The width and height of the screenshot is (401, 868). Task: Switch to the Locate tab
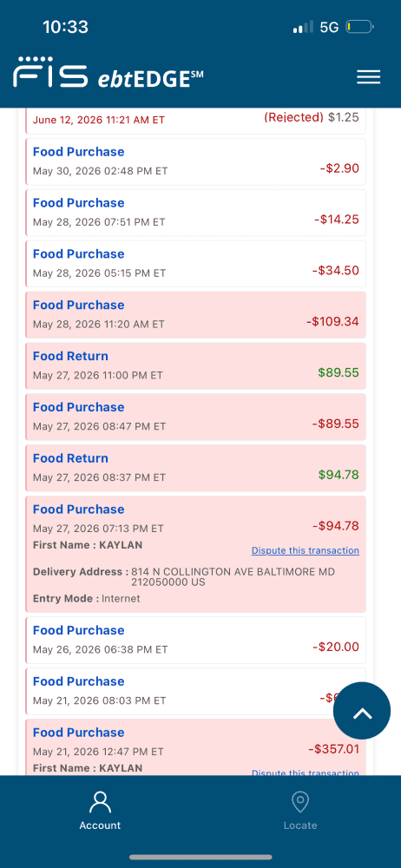pyautogui.click(x=300, y=810)
